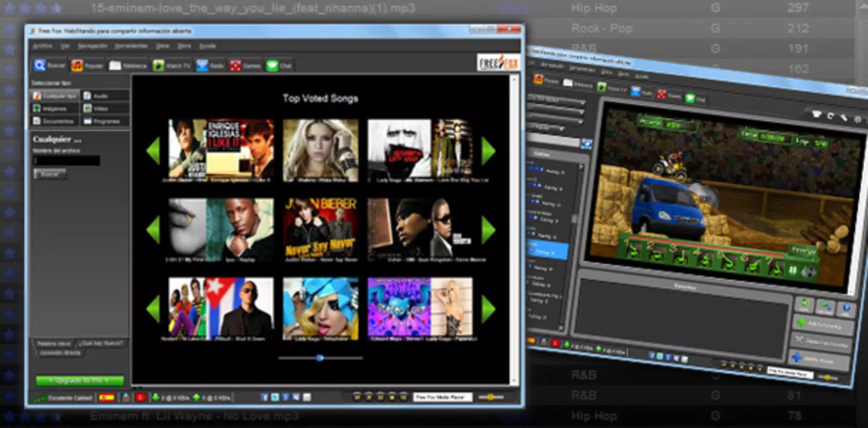Open the ¿Qué hay Nuevo? tab
Screen dimensions: 868x428
point(101,343)
